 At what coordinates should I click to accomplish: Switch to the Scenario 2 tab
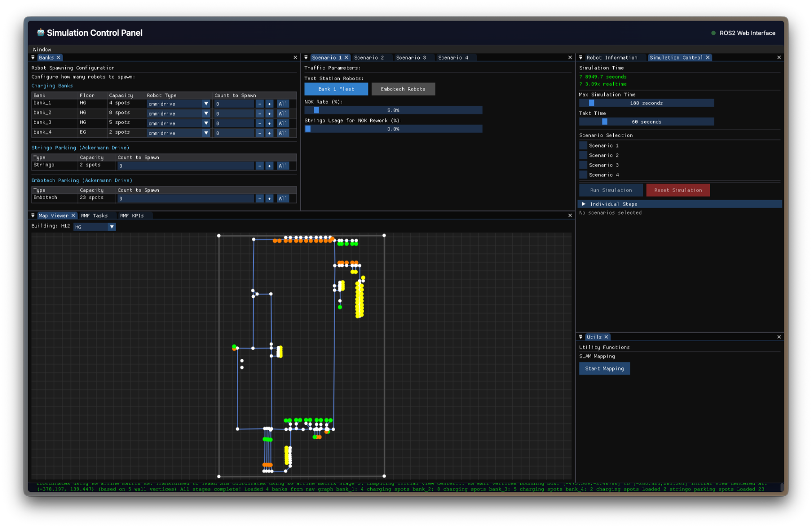pos(369,58)
